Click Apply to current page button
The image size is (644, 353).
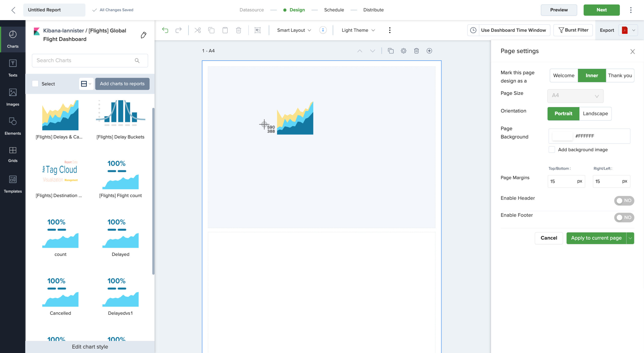pos(596,238)
